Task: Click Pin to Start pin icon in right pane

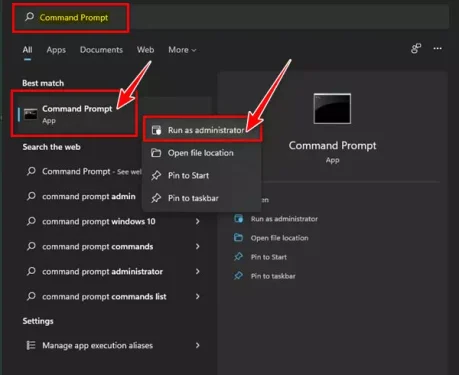Action: click(x=238, y=257)
